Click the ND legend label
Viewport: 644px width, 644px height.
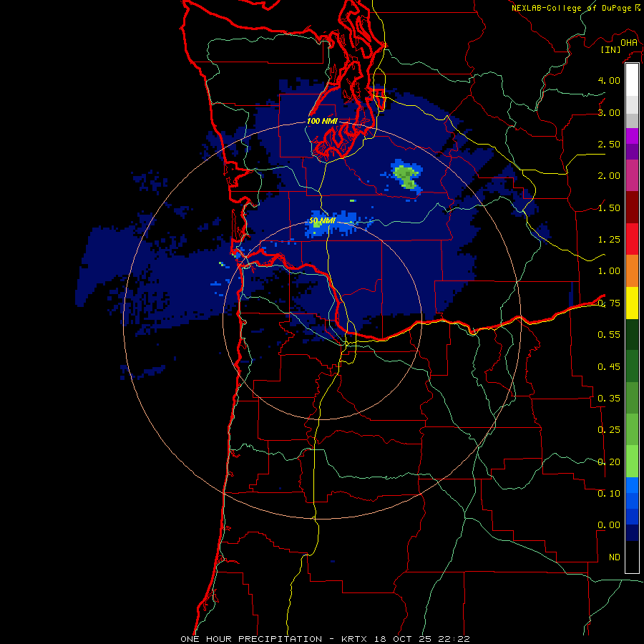pyautogui.click(x=615, y=557)
